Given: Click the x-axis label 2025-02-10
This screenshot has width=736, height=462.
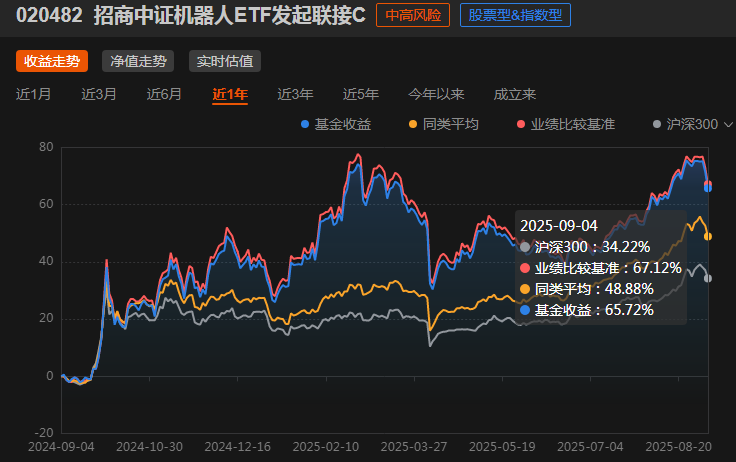Looking at the screenshot, I should pos(326,447).
